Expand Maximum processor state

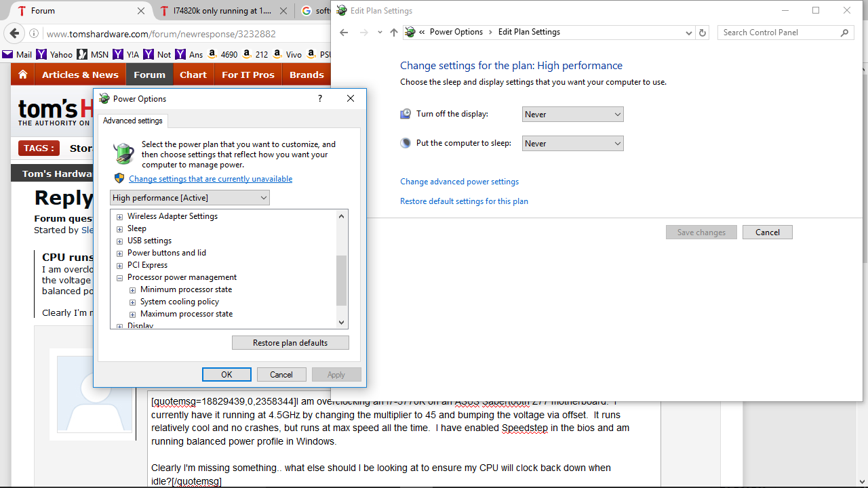coord(133,314)
